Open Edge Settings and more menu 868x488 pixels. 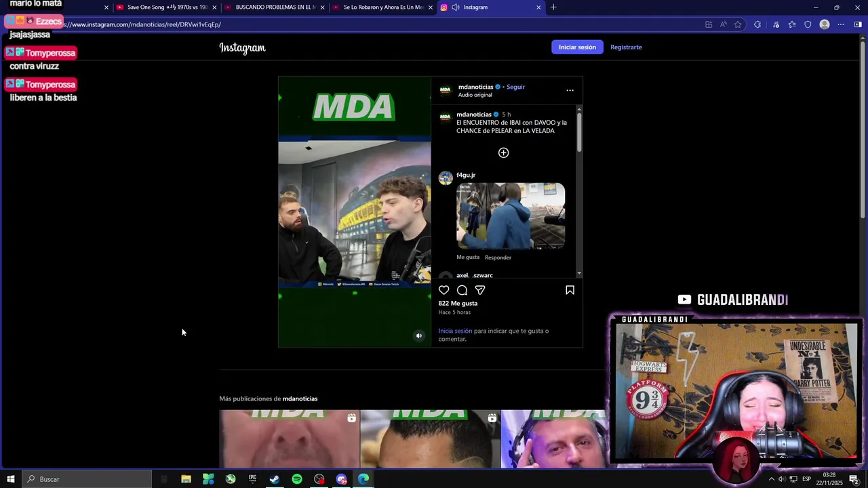[x=841, y=24]
